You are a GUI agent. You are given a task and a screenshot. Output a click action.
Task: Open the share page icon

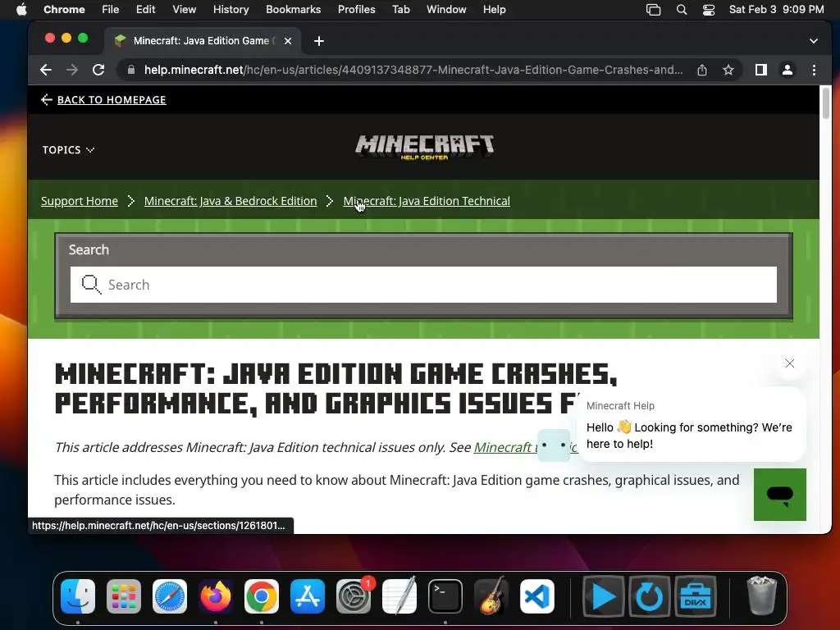pyautogui.click(x=702, y=70)
